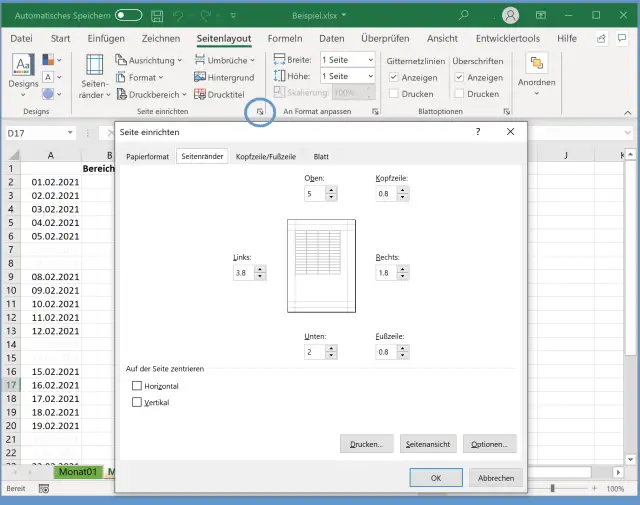Open the Designs themes gallery

click(x=23, y=72)
